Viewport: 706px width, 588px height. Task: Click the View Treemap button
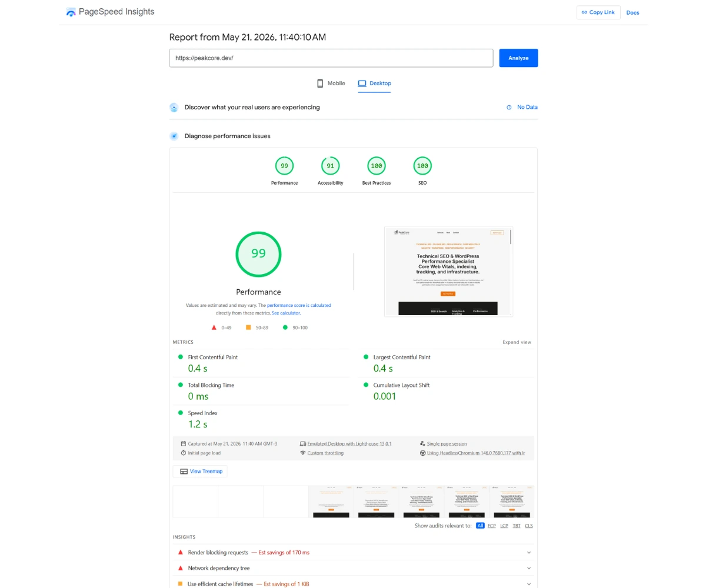(200, 471)
